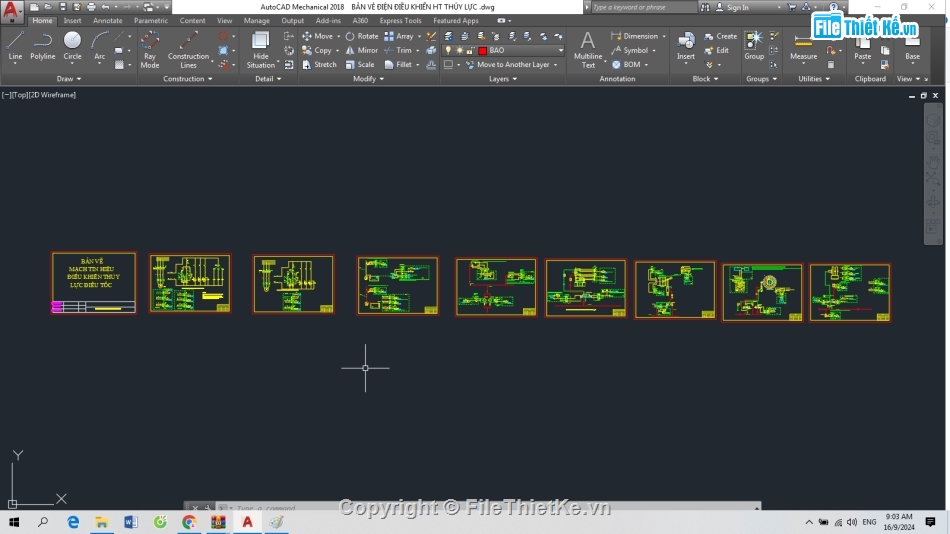Select the Arc tool

99,46
